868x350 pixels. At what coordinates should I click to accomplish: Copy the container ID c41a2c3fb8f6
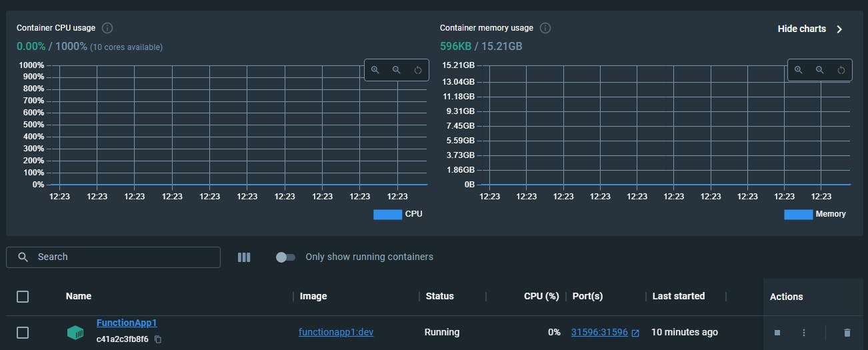(158, 339)
